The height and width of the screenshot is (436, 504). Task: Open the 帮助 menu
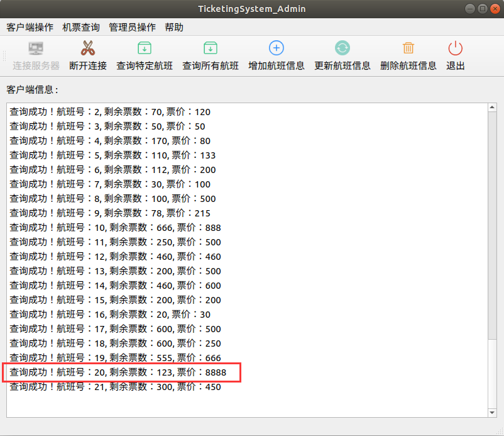[x=174, y=27]
